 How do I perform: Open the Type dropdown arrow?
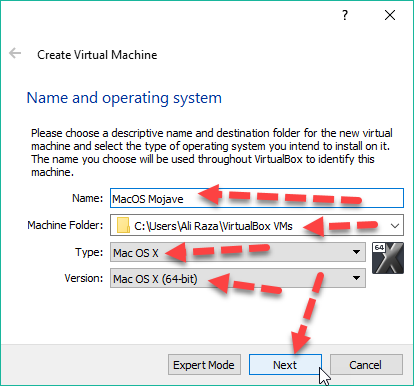(x=356, y=252)
